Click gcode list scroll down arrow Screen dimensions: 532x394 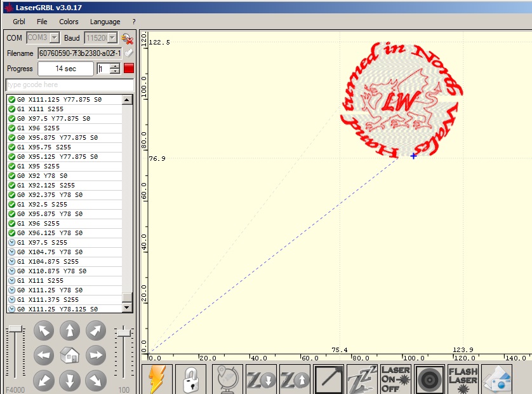point(127,308)
